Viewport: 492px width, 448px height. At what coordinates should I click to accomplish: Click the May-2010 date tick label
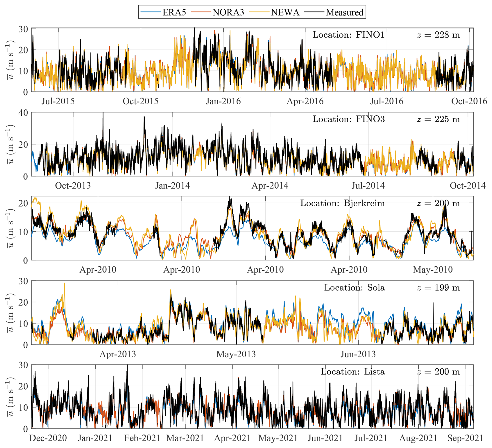click(x=433, y=270)
